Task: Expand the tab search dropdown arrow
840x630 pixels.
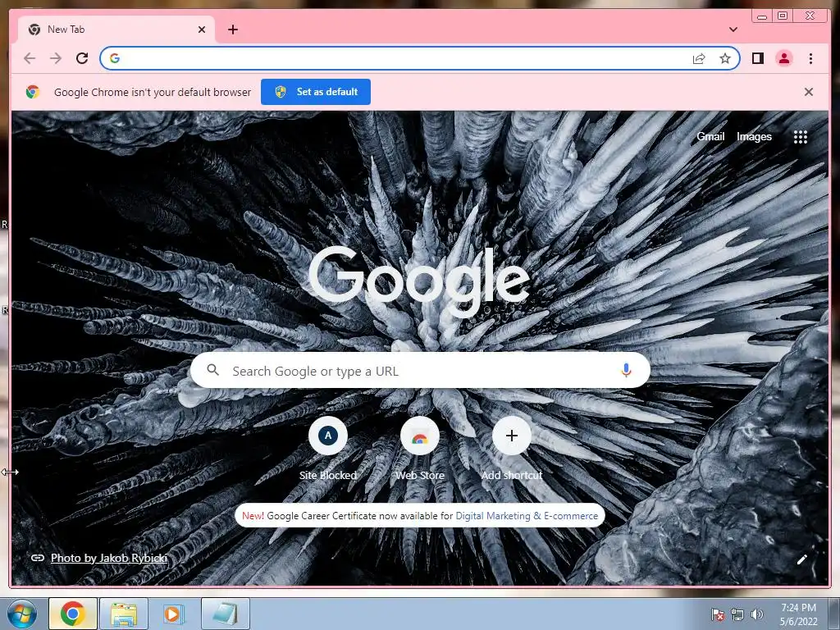Action: click(x=733, y=30)
